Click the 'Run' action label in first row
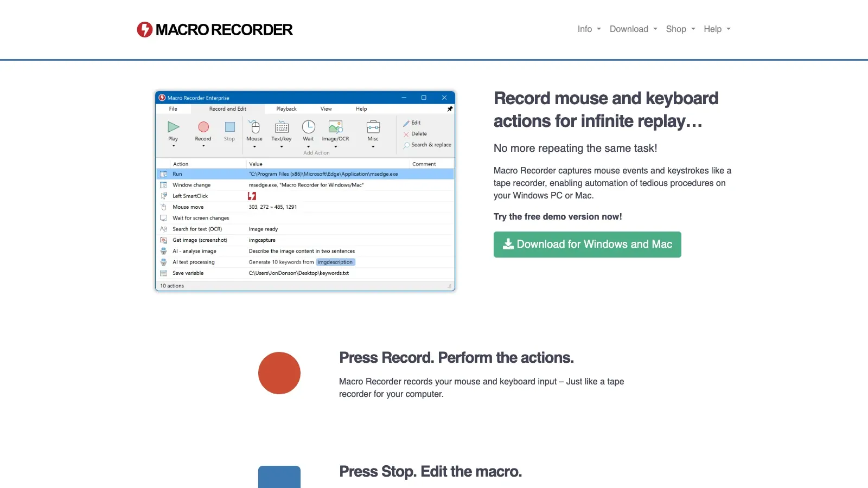 pos(177,174)
